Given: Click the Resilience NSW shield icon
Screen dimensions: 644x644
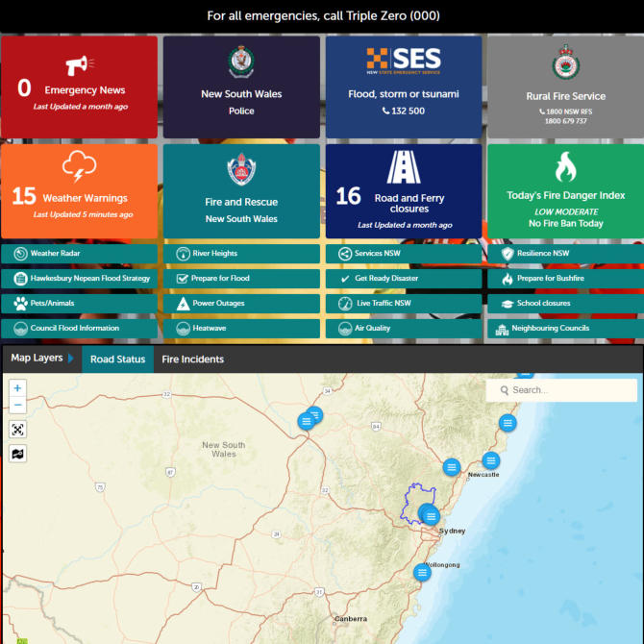Looking at the screenshot, I should tap(508, 254).
